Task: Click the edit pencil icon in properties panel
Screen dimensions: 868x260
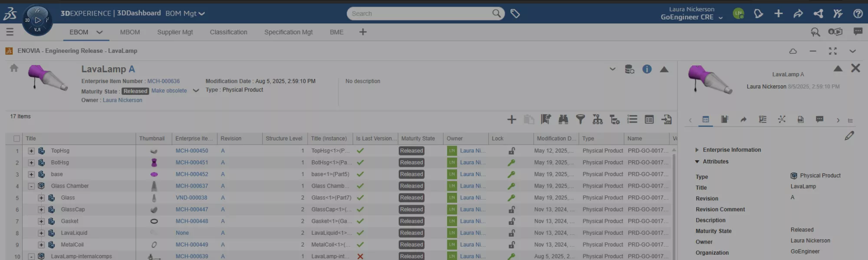Action: coord(849,136)
